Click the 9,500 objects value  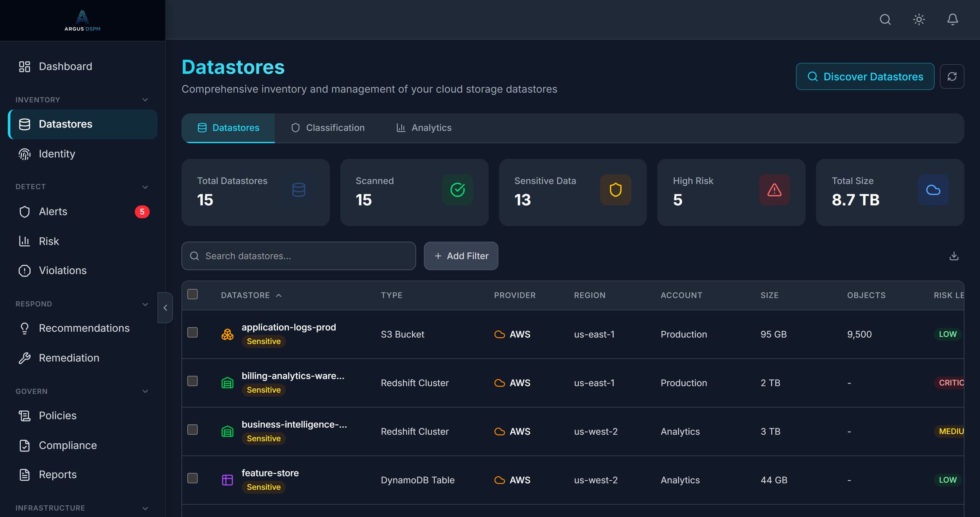point(859,334)
